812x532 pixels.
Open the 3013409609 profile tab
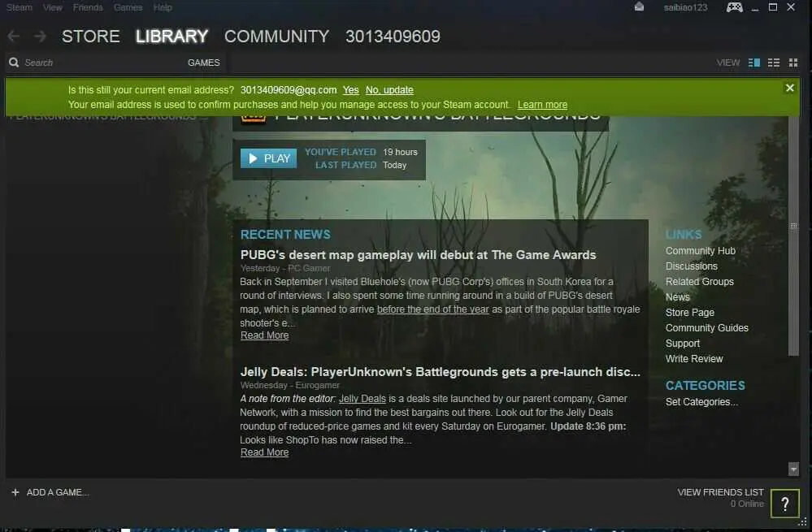pyautogui.click(x=393, y=37)
